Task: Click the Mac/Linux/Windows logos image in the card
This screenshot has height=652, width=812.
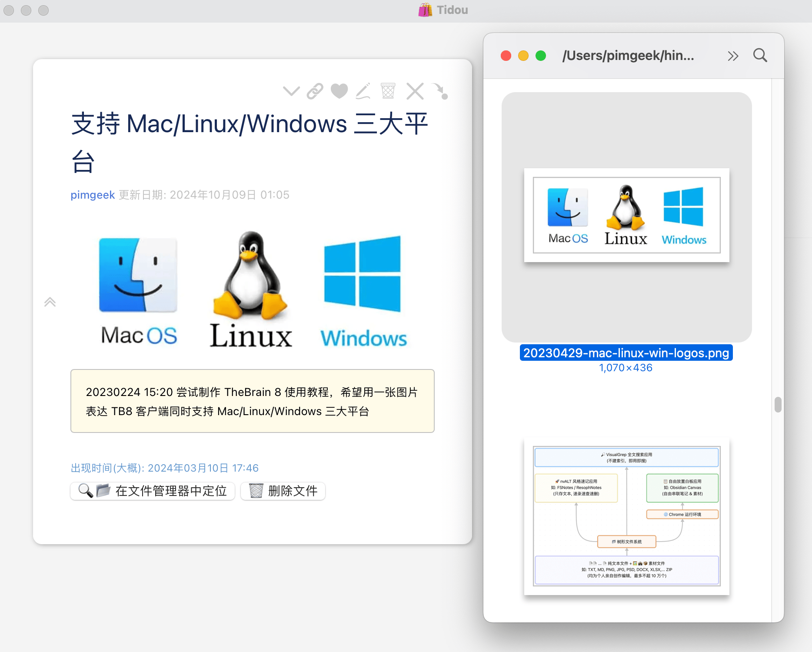Action: [x=253, y=290]
